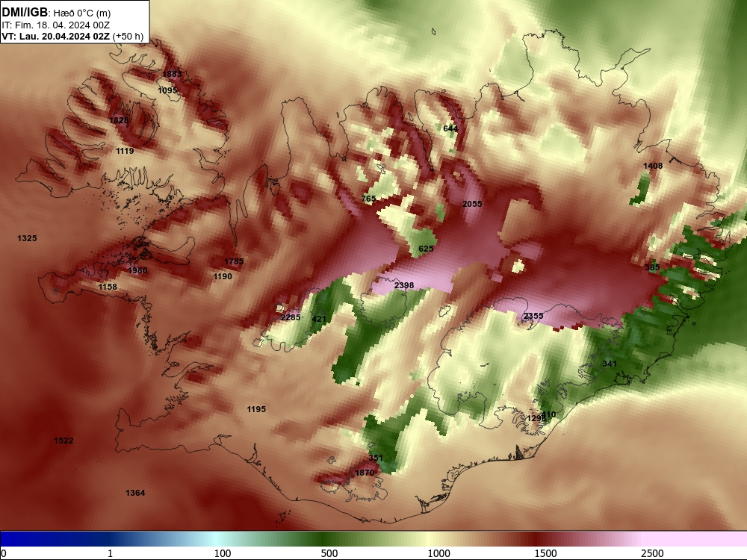This screenshot has height=560, width=747.
Task: Click the map value 1883
Action: pyautogui.click(x=172, y=74)
